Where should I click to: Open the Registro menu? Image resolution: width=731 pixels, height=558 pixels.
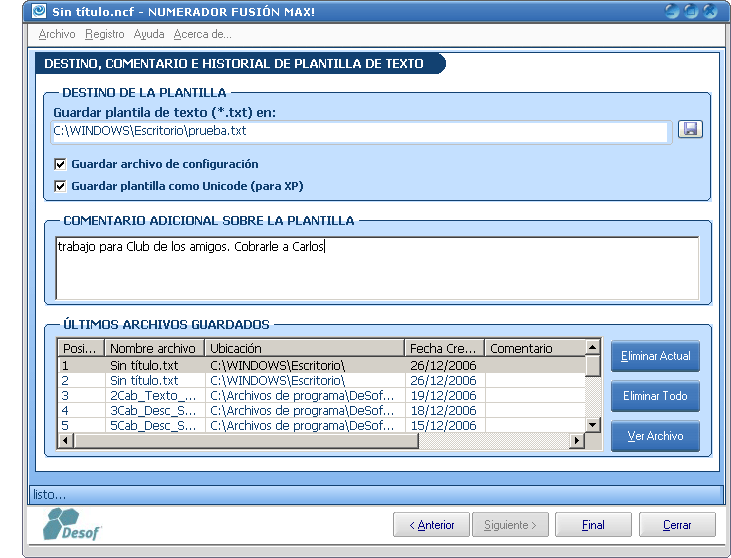point(104,34)
